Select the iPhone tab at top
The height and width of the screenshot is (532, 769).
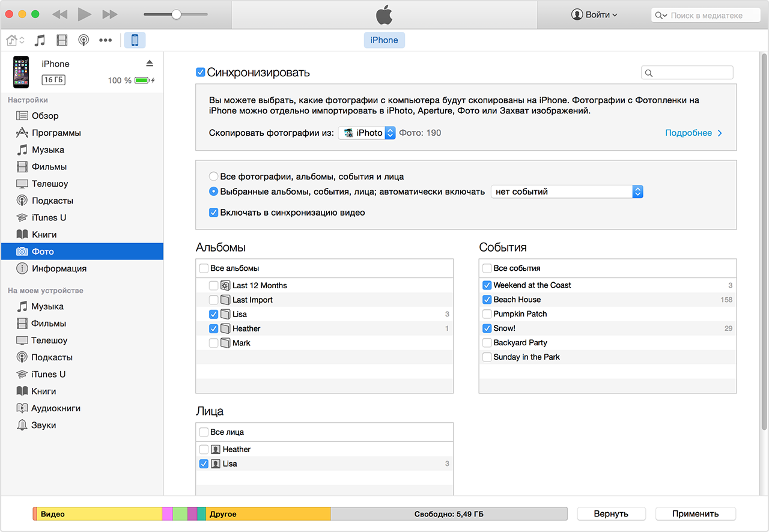[x=384, y=40]
